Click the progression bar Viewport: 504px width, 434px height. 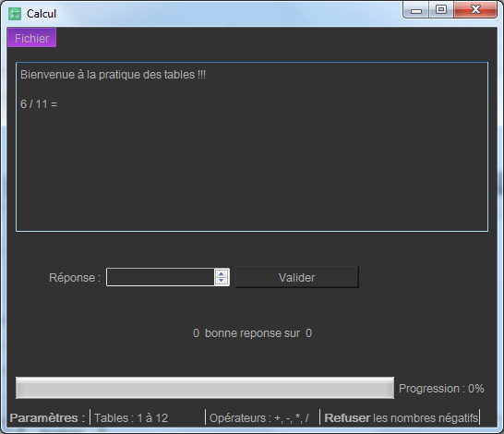[205, 388]
